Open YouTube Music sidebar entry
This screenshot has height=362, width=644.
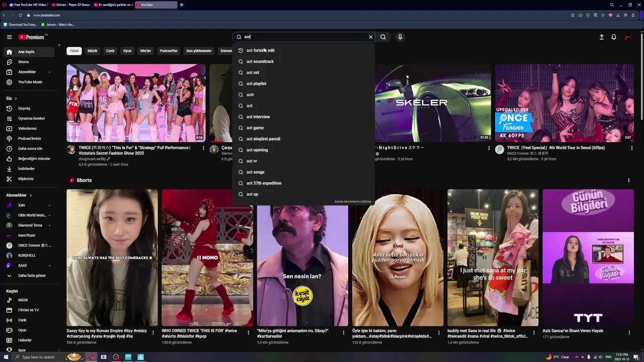click(x=30, y=82)
